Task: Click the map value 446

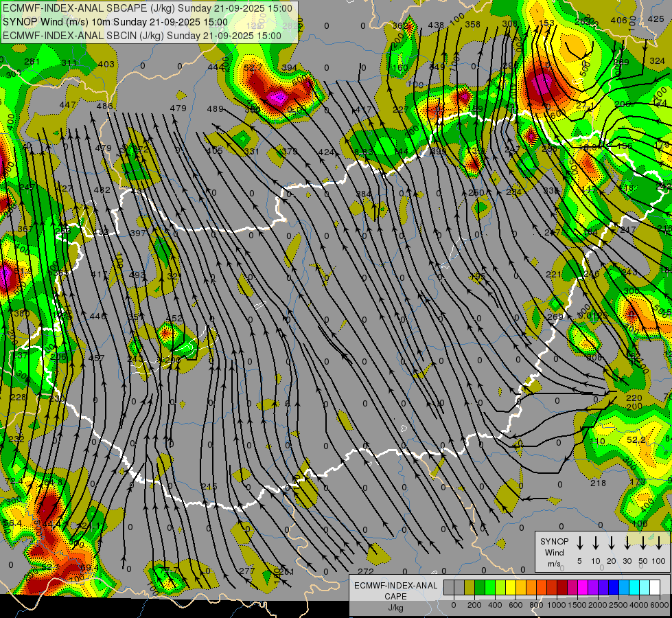Action: click(97, 316)
